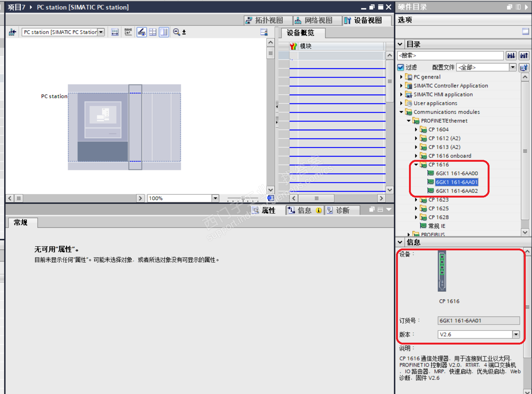The width and height of the screenshot is (532, 394).
Task: Select the 常规 IE catalog item
Action: 437,226
